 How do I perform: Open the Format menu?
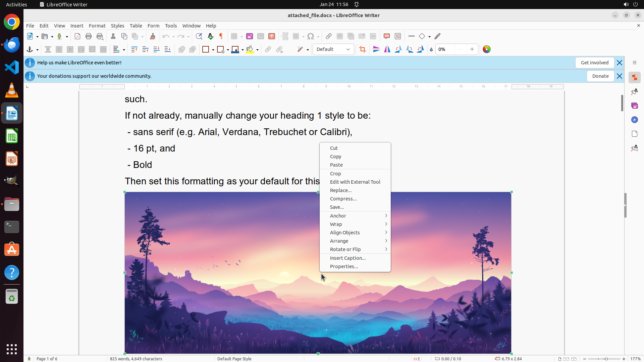click(97, 26)
